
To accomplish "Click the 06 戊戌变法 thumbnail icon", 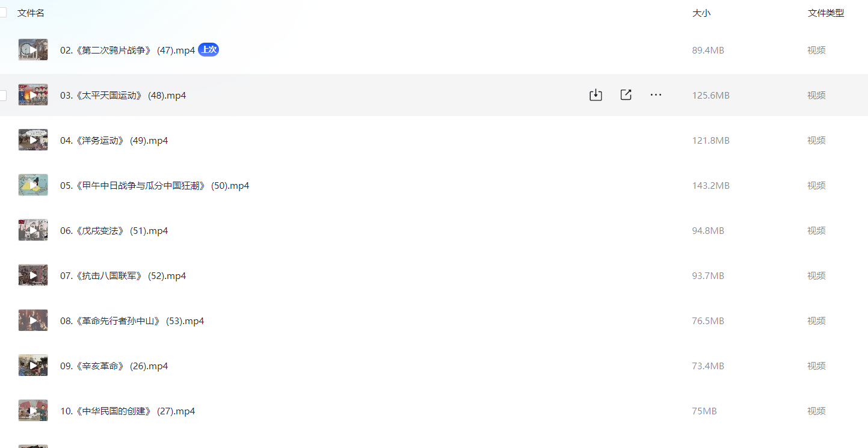I will tap(33, 230).
